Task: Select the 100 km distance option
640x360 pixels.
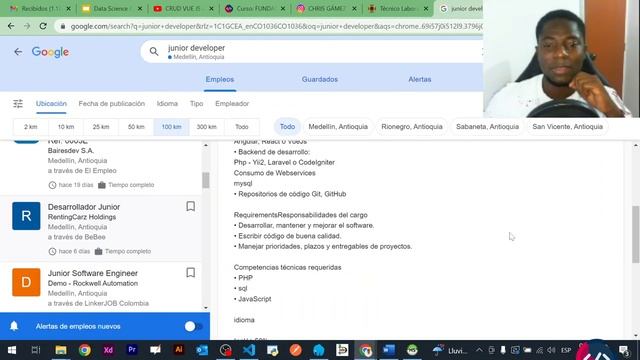Action: (171, 127)
